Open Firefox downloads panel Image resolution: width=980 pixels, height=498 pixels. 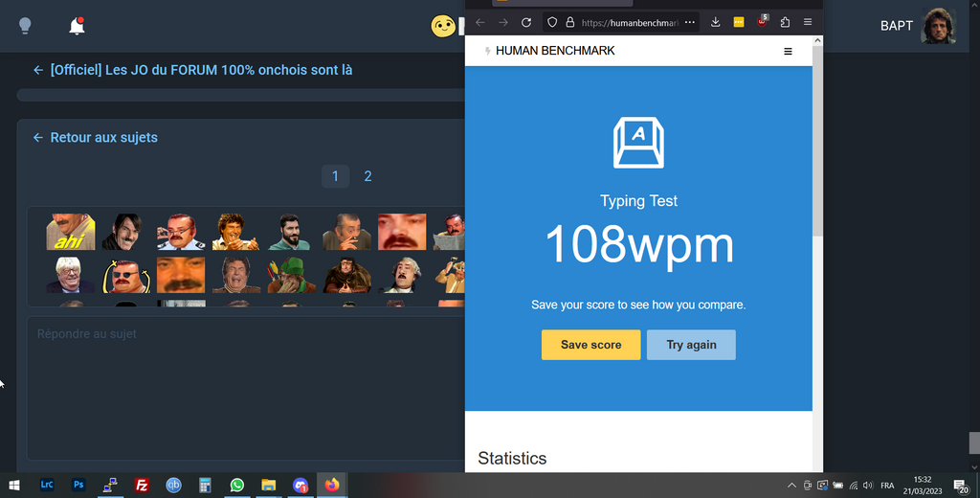(x=715, y=22)
